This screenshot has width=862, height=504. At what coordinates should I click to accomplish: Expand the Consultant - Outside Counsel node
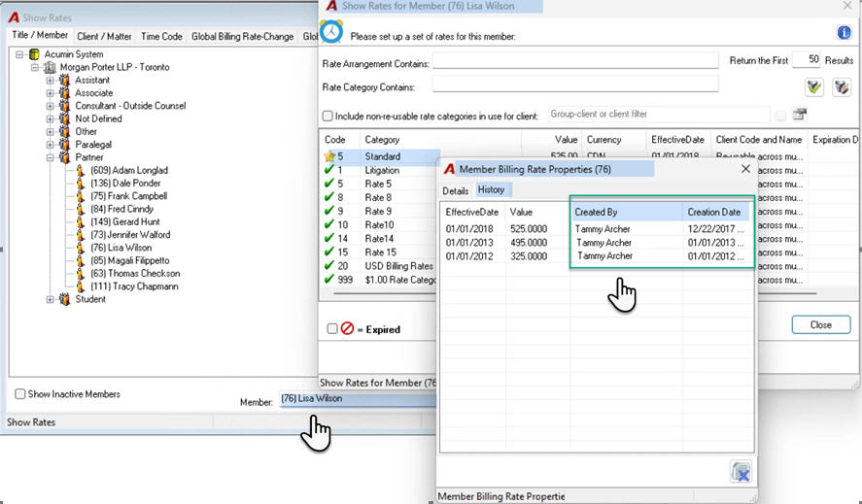[50, 106]
